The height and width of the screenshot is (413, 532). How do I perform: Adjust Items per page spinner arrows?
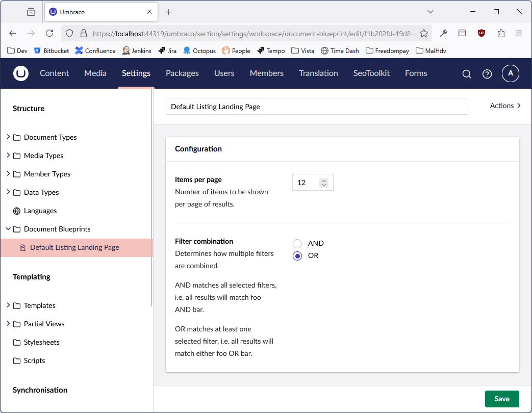pyautogui.click(x=324, y=183)
